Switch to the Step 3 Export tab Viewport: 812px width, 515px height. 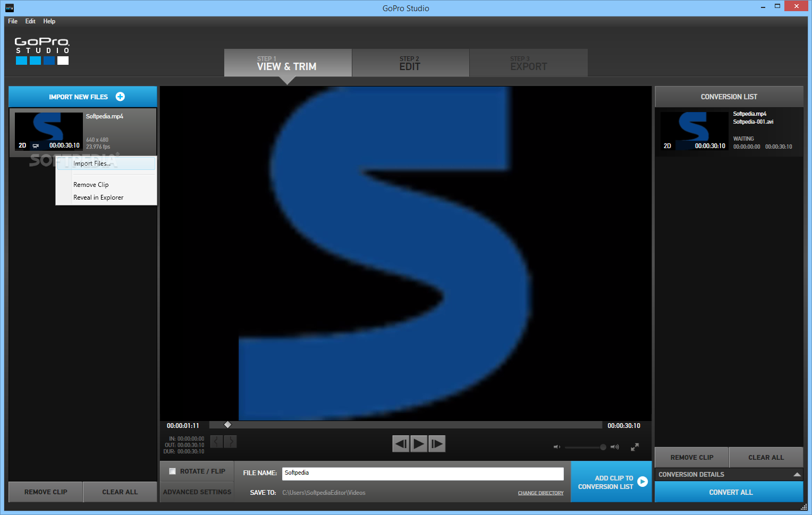[529, 63]
